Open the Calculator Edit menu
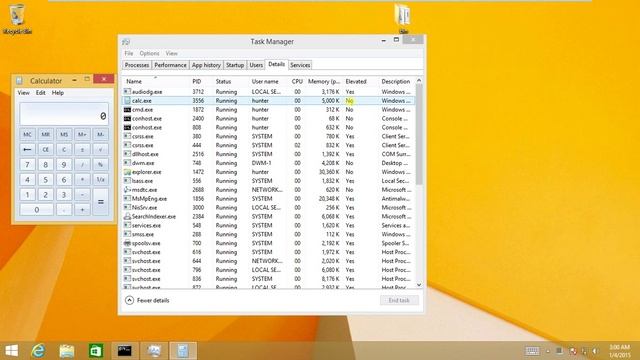Screen dimensions: 640x360 [x=40, y=93]
